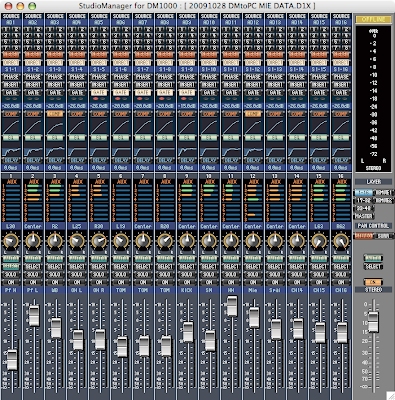Toggle the ON button for Pf H channel

click(11, 282)
